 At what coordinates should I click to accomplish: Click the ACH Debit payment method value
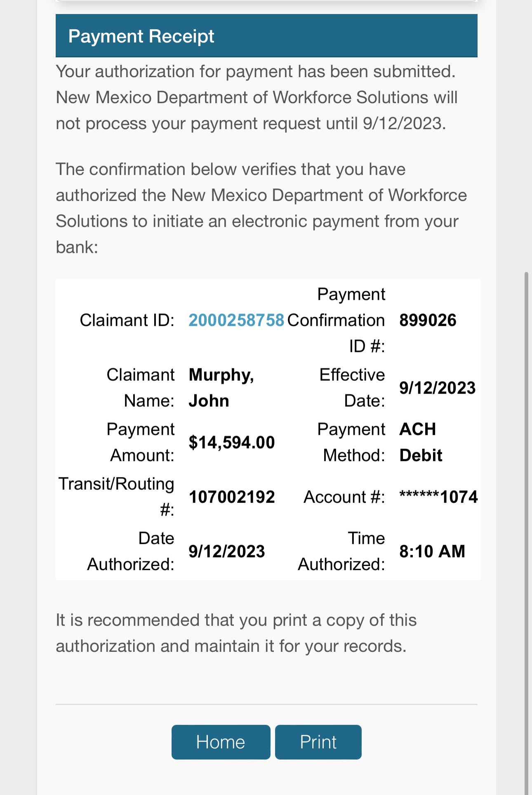tap(421, 442)
